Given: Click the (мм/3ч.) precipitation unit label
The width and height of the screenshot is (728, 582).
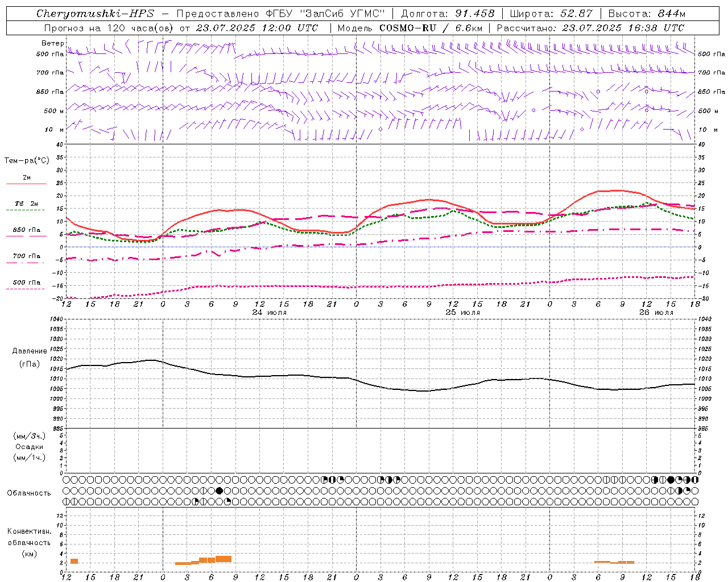Looking at the screenshot, I should click(x=30, y=436).
